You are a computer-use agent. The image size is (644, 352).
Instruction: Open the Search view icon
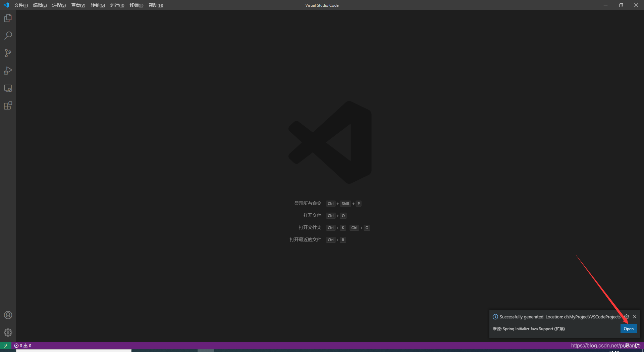8,36
